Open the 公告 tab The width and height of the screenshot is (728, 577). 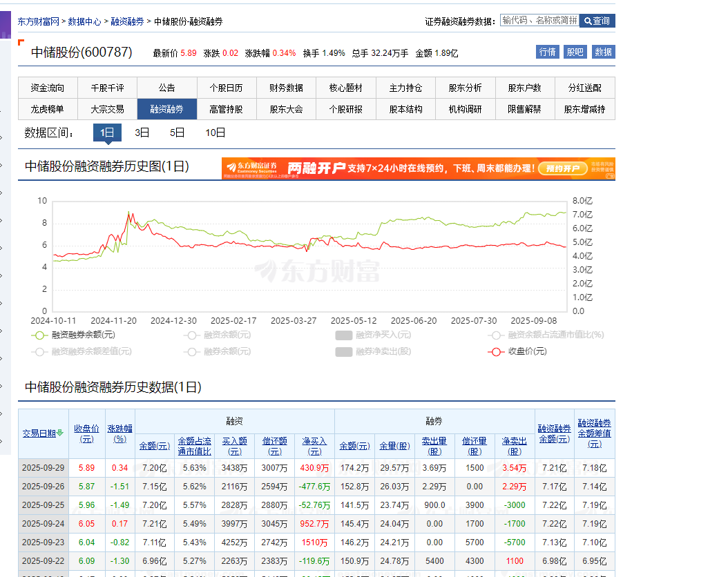point(167,88)
